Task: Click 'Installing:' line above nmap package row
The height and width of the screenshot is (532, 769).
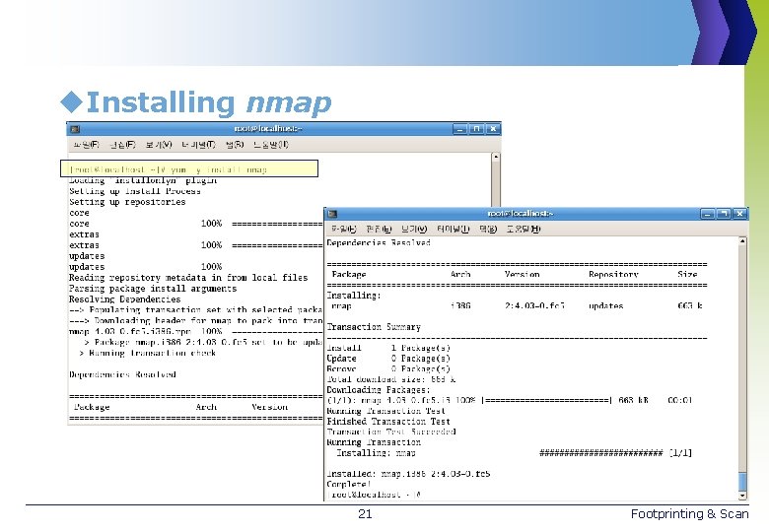Action: click(x=354, y=296)
